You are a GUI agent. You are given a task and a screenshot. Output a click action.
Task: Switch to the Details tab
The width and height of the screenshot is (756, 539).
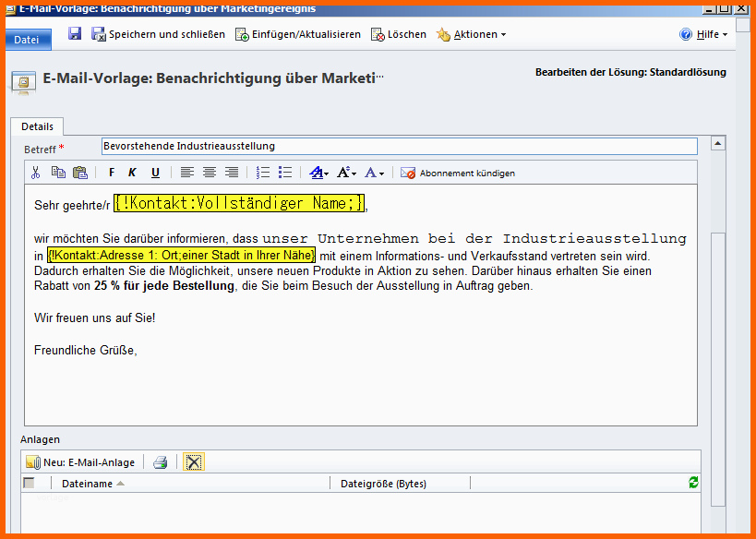pyautogui.click(x=37, y=126)
